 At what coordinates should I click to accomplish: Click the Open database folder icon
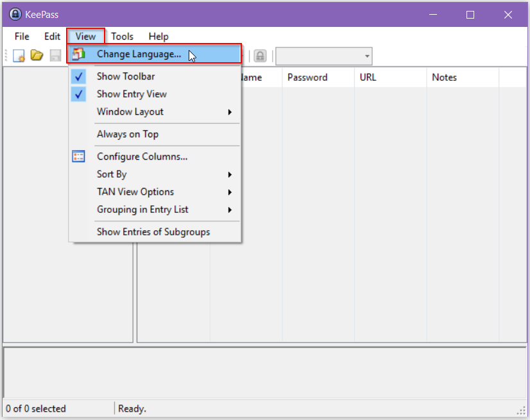click(37, 55)
